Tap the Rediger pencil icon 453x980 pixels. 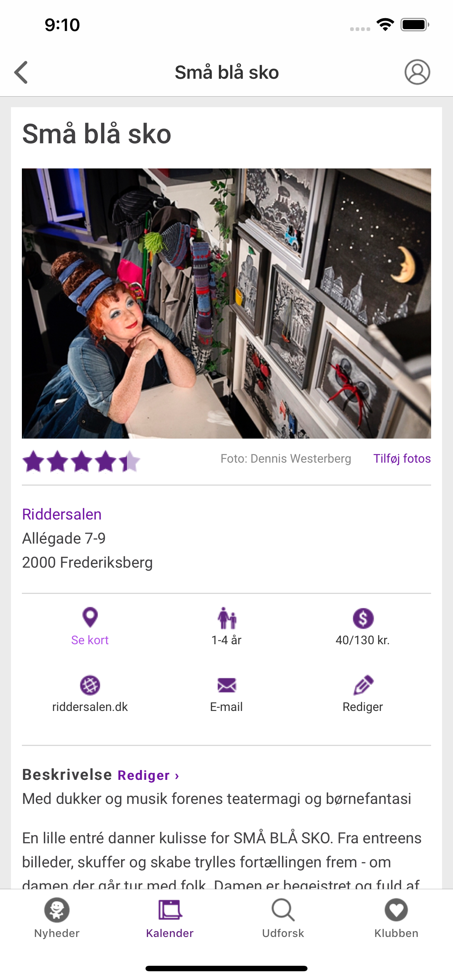[x=364, y=685]
